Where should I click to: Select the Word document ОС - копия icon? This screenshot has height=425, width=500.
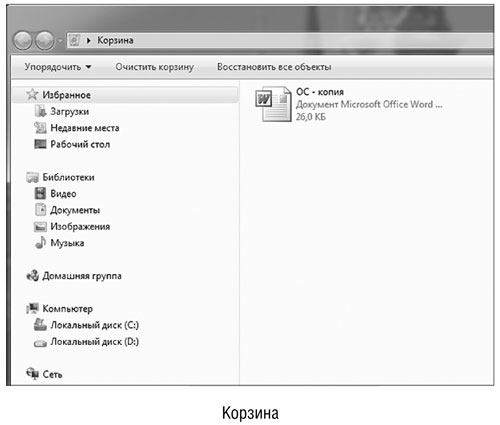coord(273,104)
